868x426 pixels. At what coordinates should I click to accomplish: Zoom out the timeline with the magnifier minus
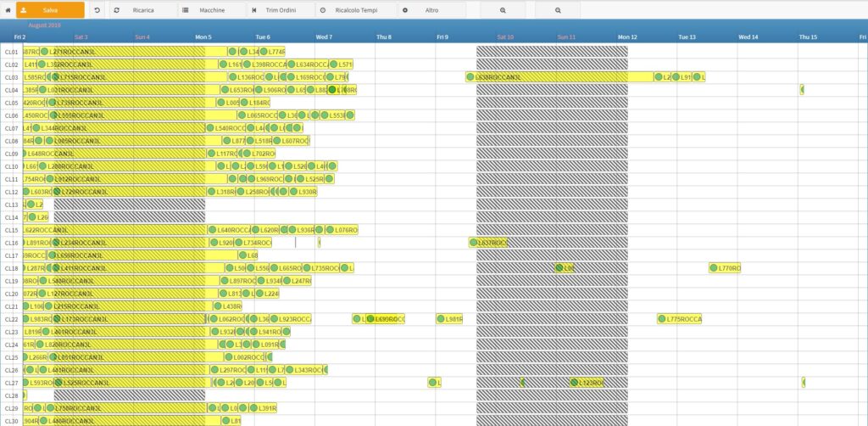point(558,10)
